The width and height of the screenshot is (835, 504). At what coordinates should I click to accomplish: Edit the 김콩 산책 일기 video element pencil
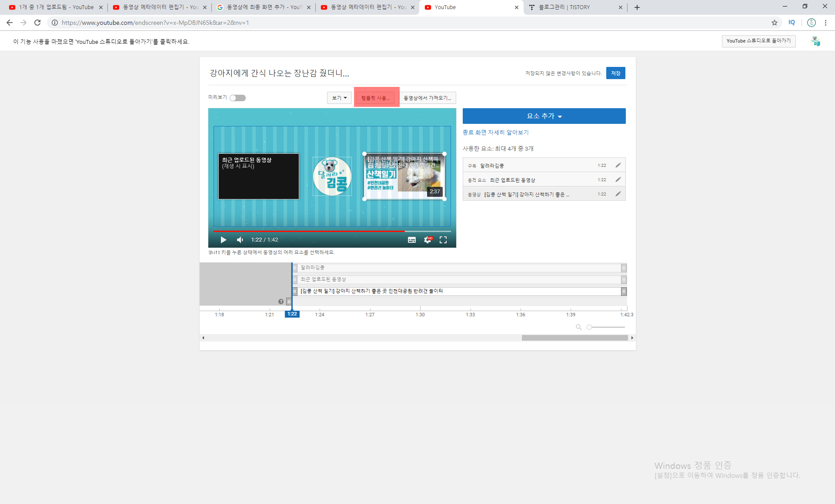(x=618, y=194)
